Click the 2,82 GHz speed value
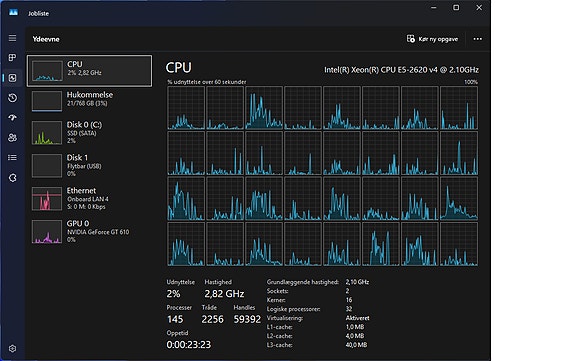Viewport: 575px width, 361px height. pos(224,293)
